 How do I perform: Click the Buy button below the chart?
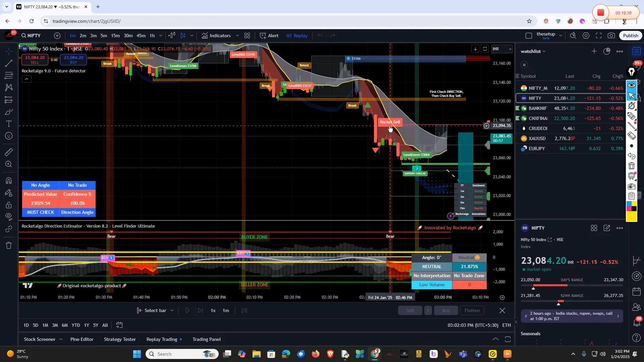pos(446,310)
